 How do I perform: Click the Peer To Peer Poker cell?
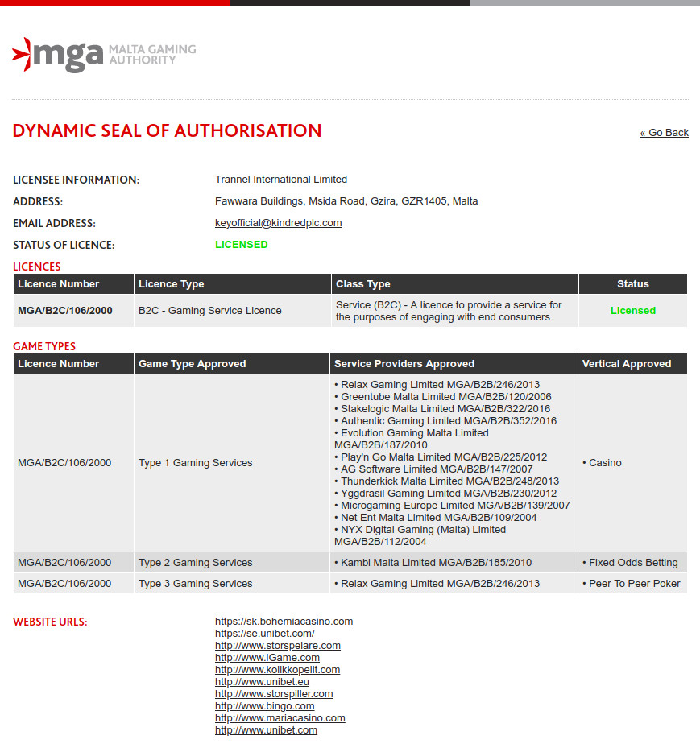point(632,584)
